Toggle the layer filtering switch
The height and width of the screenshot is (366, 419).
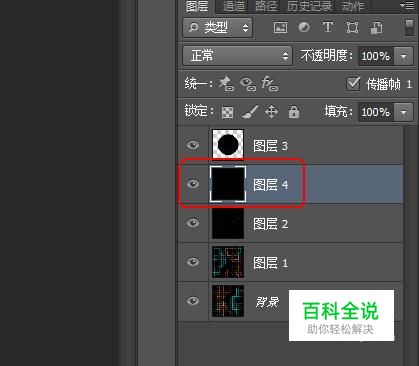pyautogui.click(x=409, y=28)
